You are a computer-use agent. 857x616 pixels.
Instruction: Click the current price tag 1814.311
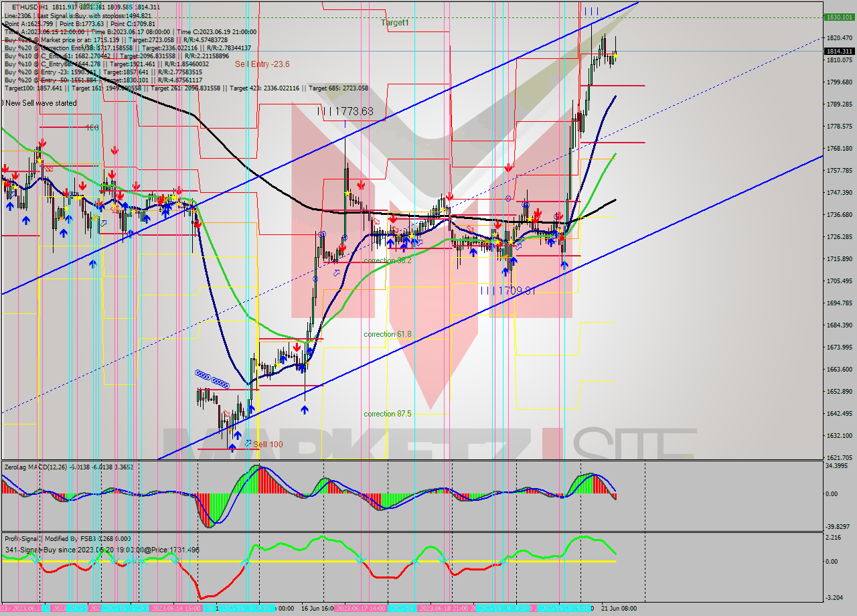coord(840,51)
